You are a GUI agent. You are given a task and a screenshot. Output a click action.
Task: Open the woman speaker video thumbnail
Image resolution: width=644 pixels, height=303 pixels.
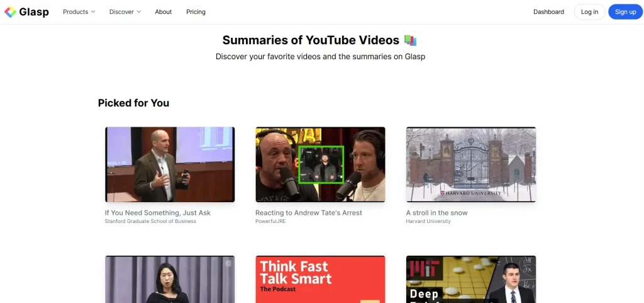[170, 279]
